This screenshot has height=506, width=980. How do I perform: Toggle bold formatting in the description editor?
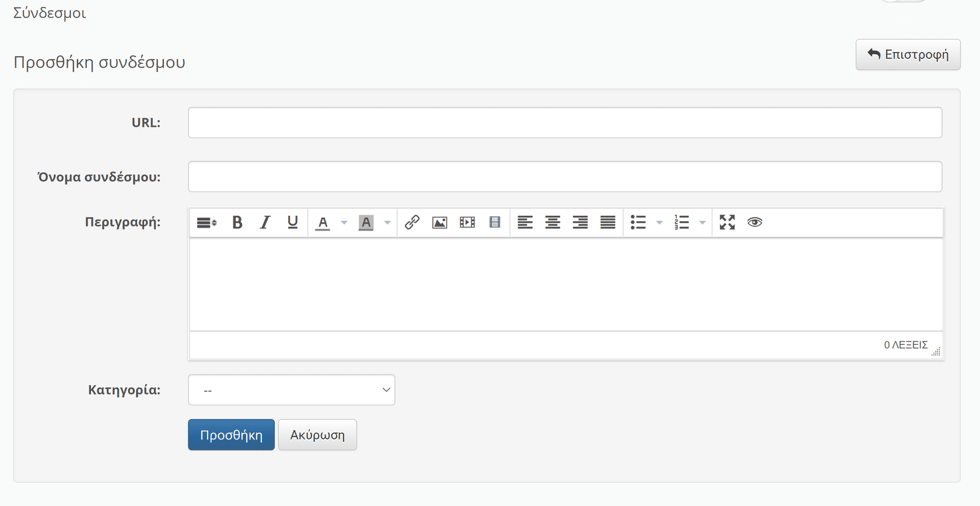[237, 222]
